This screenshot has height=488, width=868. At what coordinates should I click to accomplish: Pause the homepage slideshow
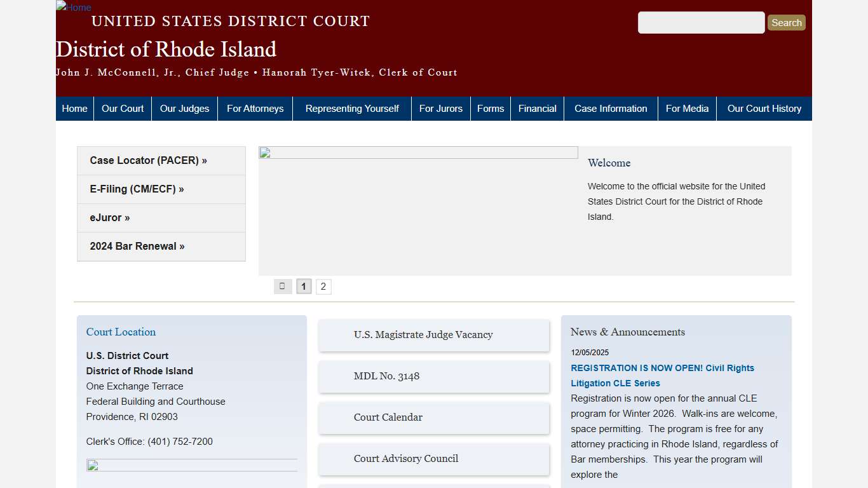click(x=283, y=286)
